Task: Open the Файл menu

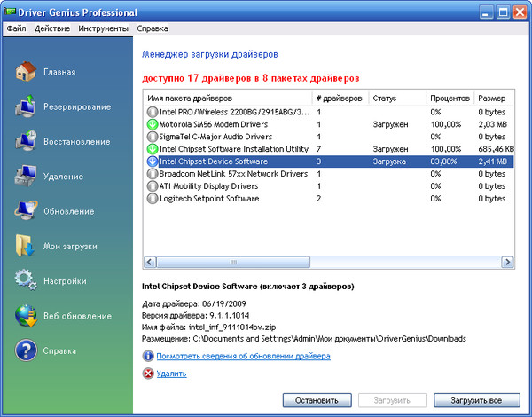Action: coord(16,28)
